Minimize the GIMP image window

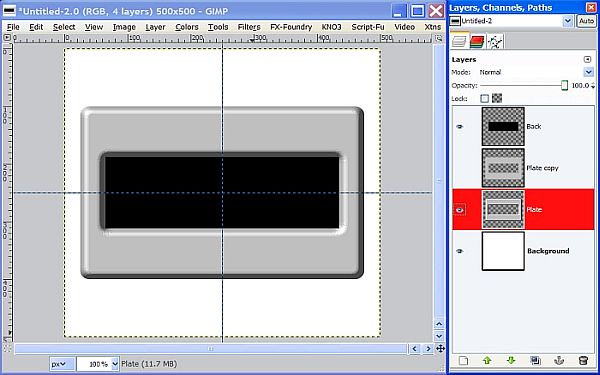coord(400,11)
